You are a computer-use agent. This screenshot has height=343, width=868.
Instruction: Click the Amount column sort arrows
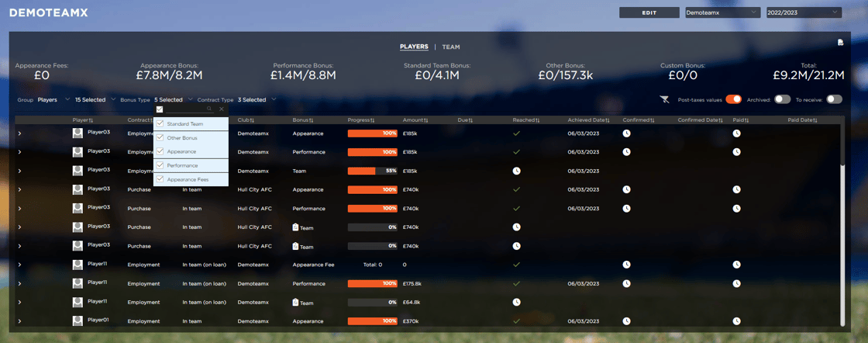pos(425,120)
